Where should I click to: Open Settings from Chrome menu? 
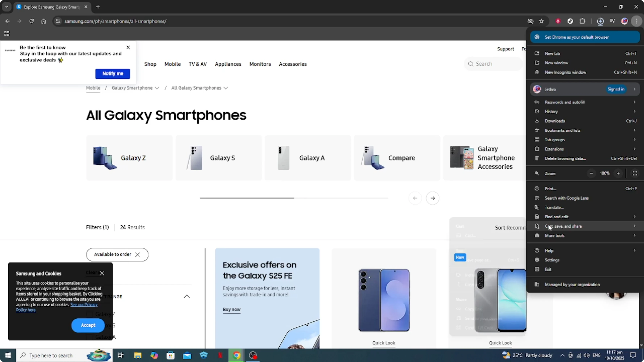(585, 260)
